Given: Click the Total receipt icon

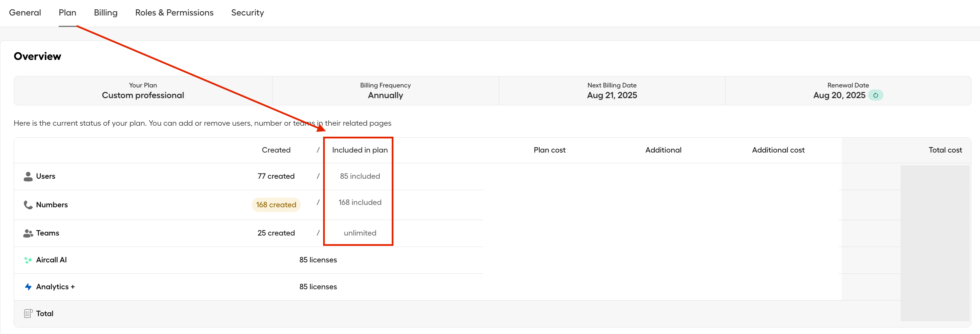Looking at the screenshot, I should 28,313.
